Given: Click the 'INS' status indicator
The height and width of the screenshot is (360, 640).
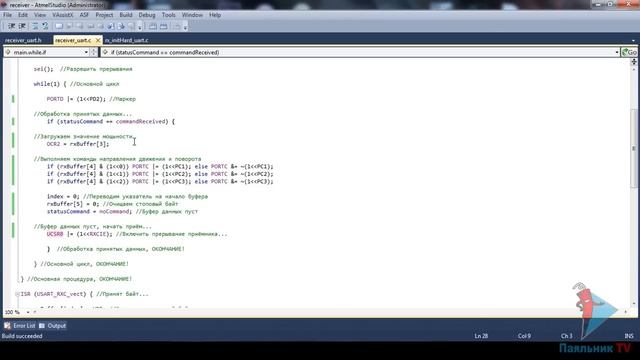Looking at the screenshot, I should (629, 336).
